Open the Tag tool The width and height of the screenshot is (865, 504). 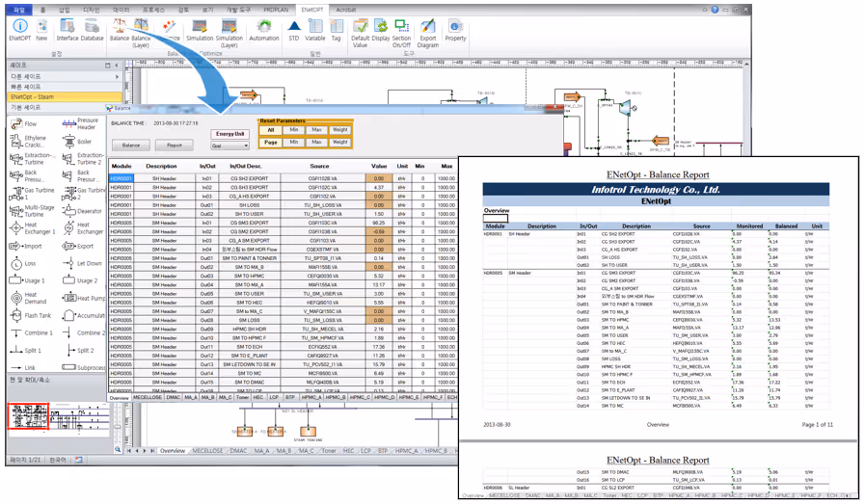pos(336,30)
